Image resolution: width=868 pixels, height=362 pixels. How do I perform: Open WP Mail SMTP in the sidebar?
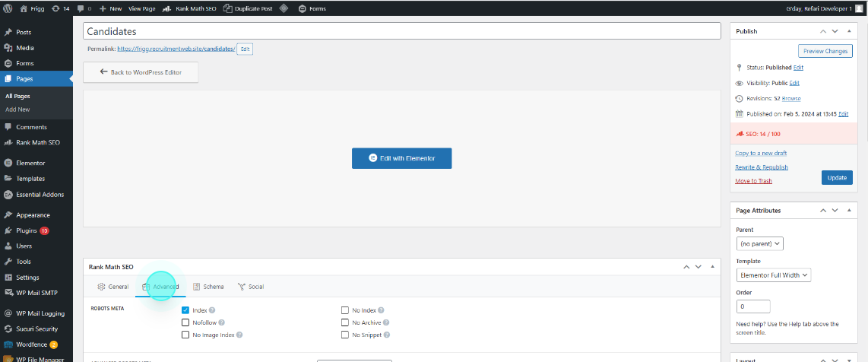coord(36,292)
